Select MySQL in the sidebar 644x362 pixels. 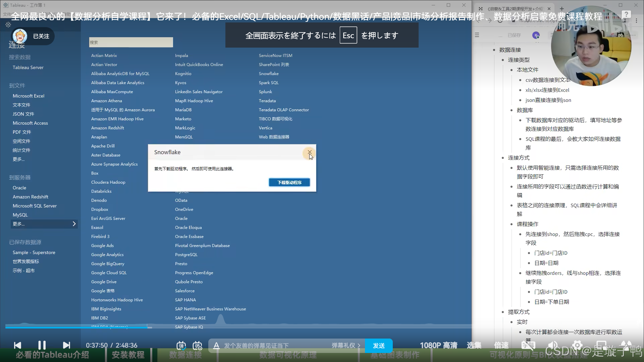[20, 215]
